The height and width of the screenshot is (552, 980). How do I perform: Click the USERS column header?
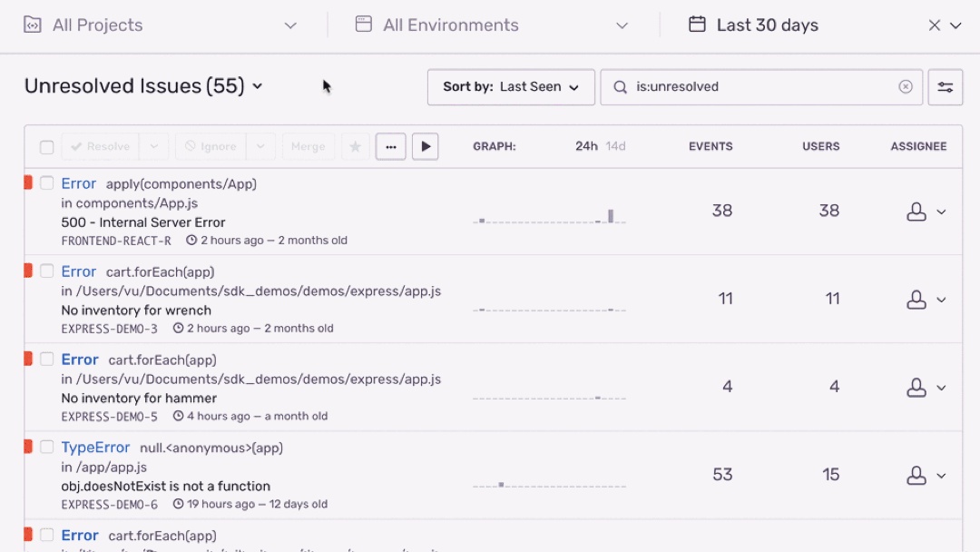[x=820, y=146]
